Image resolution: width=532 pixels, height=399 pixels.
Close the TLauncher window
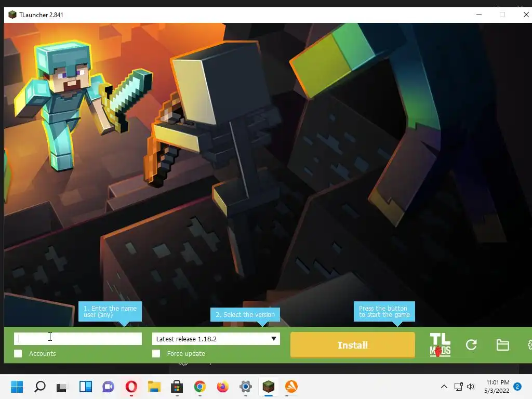tap(526, 15)
